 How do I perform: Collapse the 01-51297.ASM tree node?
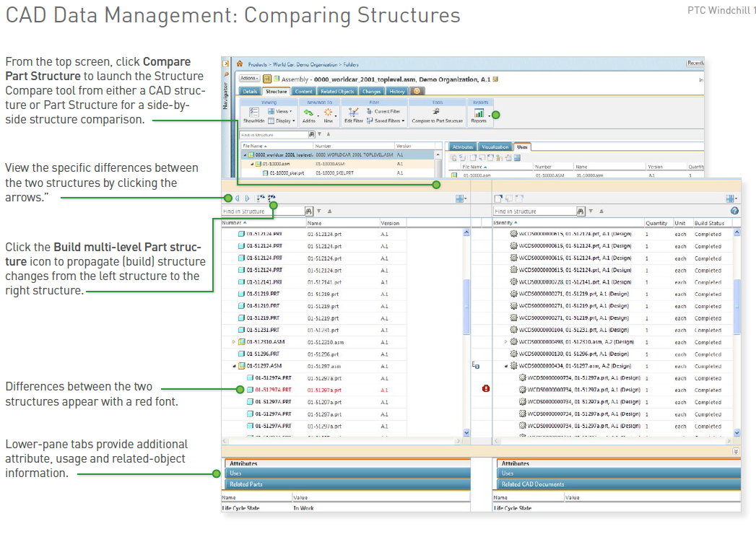234,366
